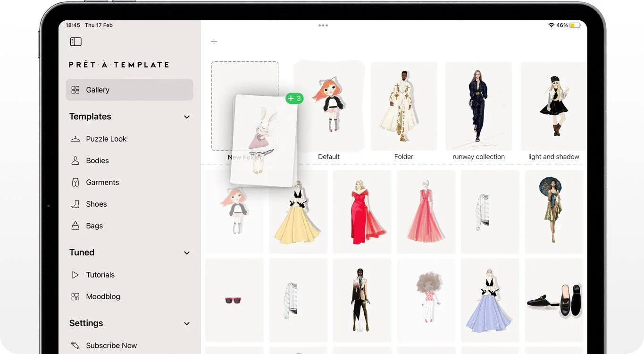Viewport: 644px width, 354px height.
Task: Click the light and shadow label
Action: [x=554, y=157]
